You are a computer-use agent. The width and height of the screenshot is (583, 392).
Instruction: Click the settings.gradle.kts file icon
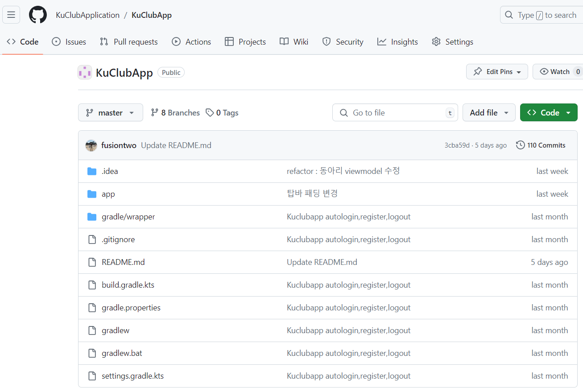(92, 376)
